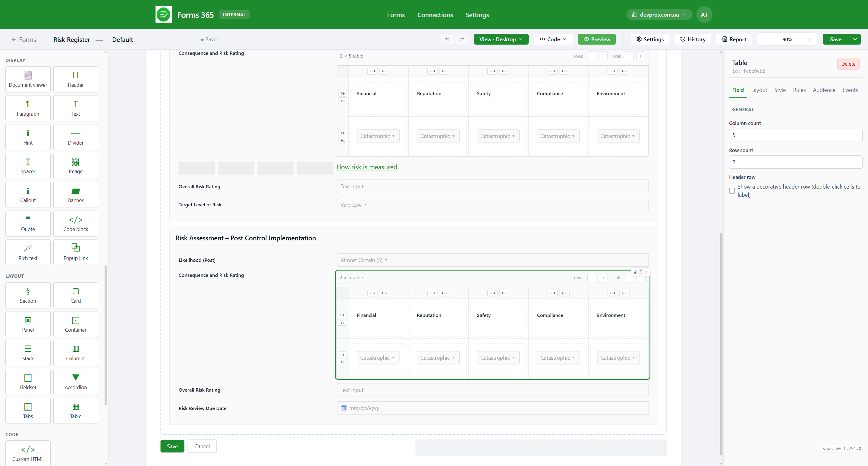This screenshot has height=466, width=868.
Task: Add a Section layout
Action: tap(28, 295)
